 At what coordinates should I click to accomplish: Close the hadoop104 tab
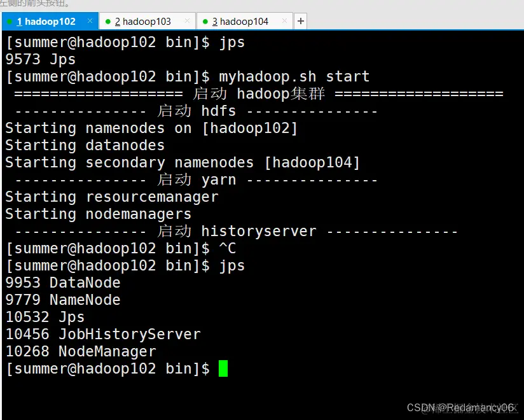coord(284,21)
